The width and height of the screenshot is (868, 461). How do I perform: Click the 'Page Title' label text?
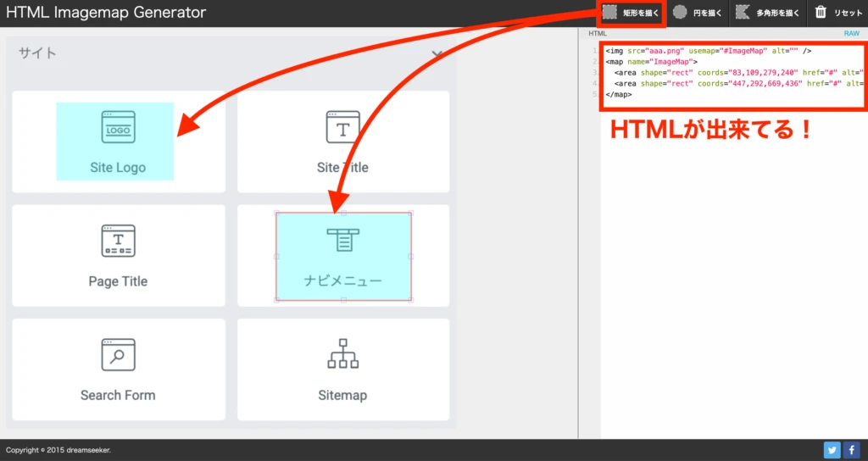click(118, 281)
